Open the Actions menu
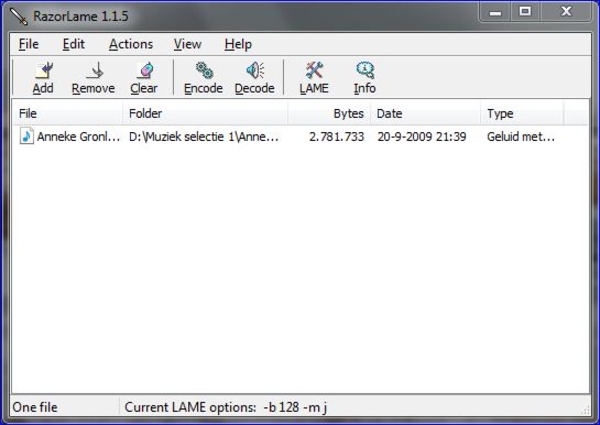This screenshot has height=425, width=600. pos(131,44)
